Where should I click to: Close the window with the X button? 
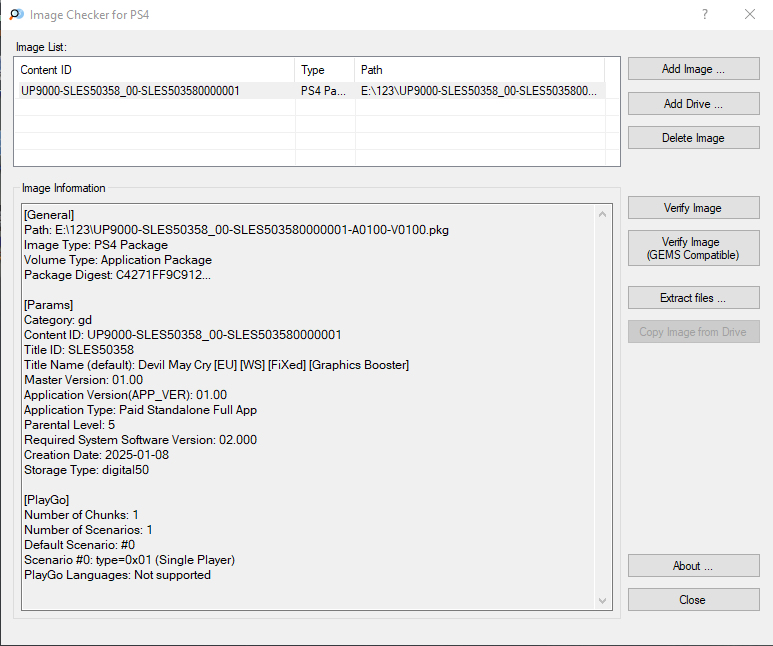pyautogui.click(x=750, y=14)
